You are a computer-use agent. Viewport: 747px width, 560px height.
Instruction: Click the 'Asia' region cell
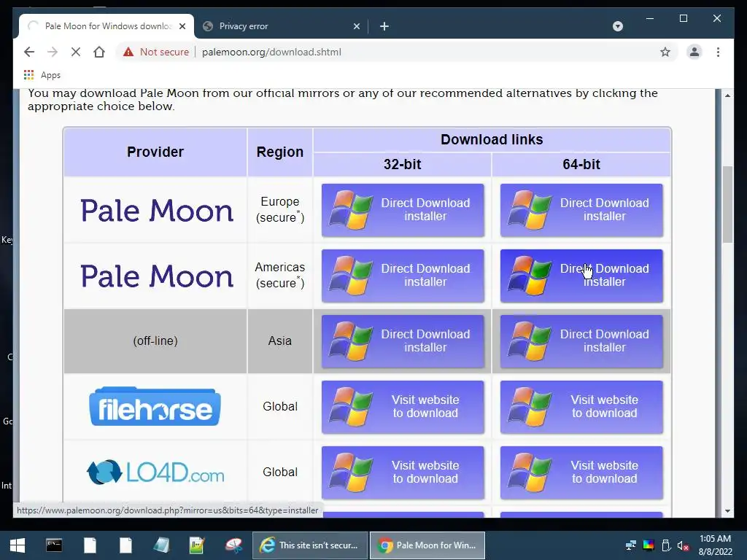pyautogui.click(x=279, y=341)
